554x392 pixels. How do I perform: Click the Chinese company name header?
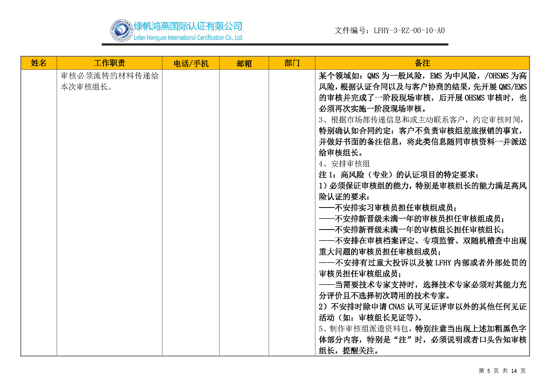click(x=188, y=26)
